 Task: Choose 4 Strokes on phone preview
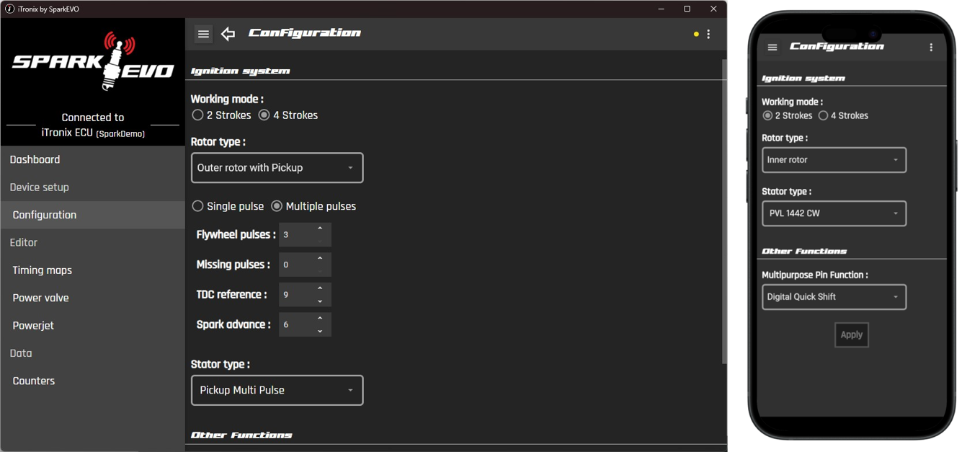[823, 116]
